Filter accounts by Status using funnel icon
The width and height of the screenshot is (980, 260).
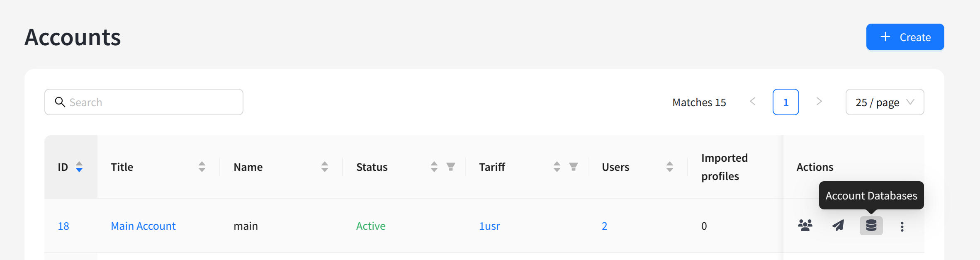[451, 167]
